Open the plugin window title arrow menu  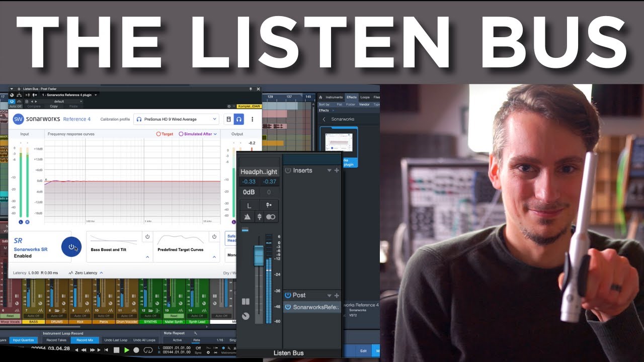pyautogui.click(x=13, y=88)
